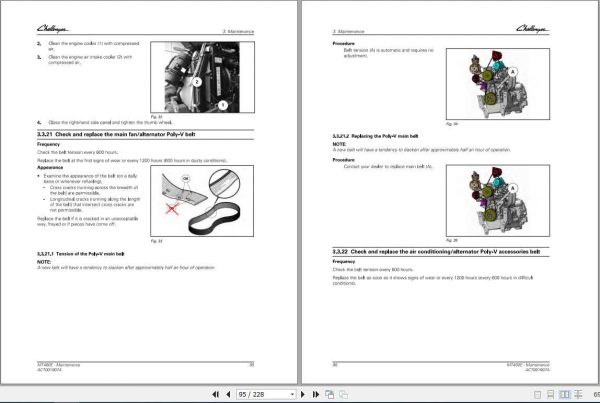The height and width of the screenshot is (403, 600).
Task: Click subheading '3.3.21.2 Replacing the Poly-V main belt'
Action: (375, 136)
